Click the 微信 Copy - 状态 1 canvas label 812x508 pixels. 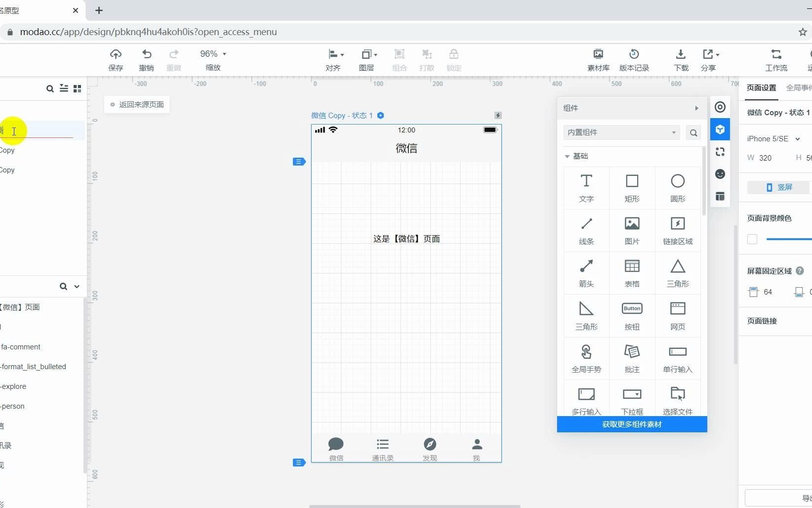point(342,116)
